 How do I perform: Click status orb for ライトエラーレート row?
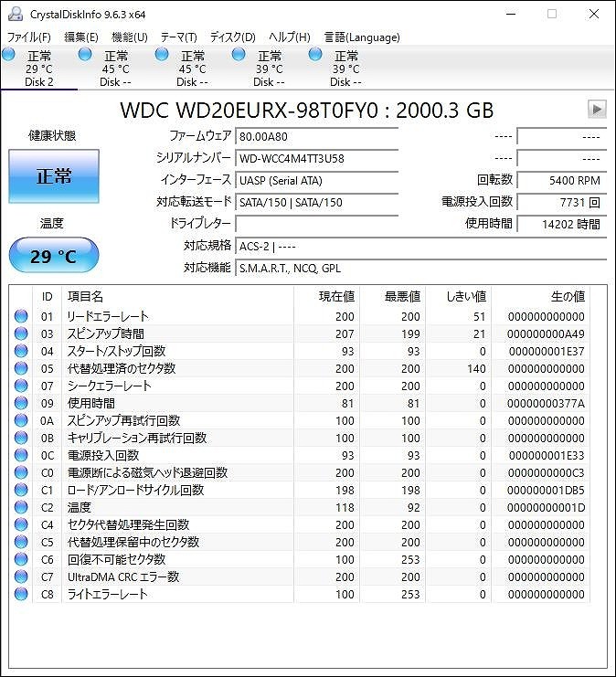coord(21,594)
